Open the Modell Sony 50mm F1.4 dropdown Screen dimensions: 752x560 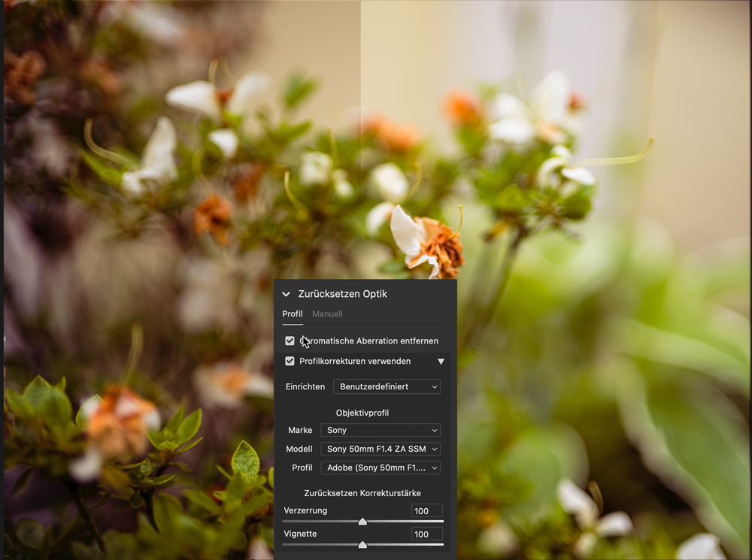click(381, 449)
